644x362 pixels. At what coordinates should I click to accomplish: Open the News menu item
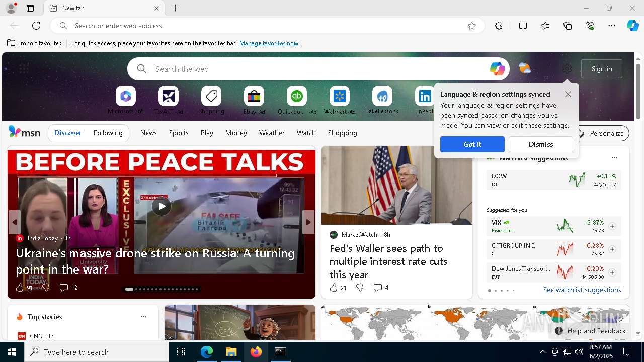pyautogui.click(x=148, y=133)
